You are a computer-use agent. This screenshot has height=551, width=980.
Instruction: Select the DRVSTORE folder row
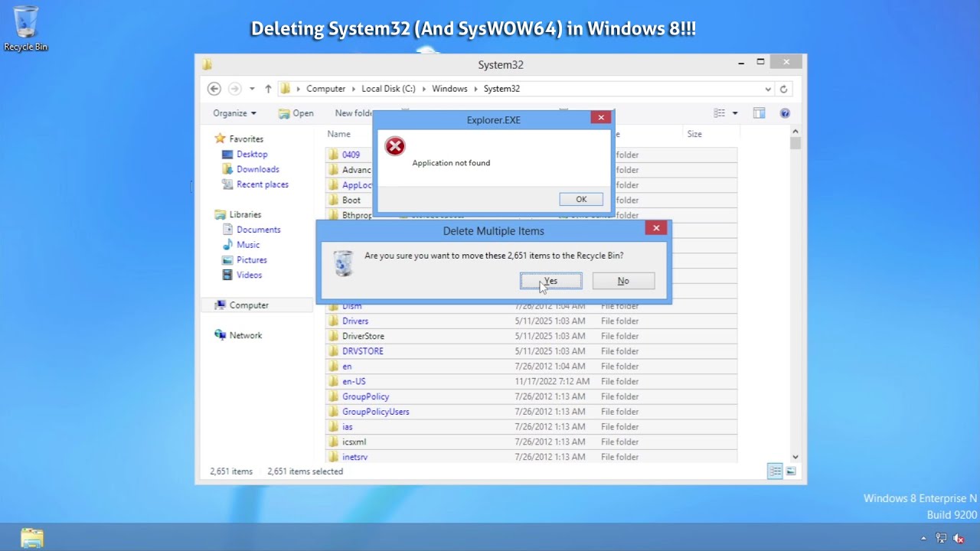pyautogui.click(x=531, y=351)
